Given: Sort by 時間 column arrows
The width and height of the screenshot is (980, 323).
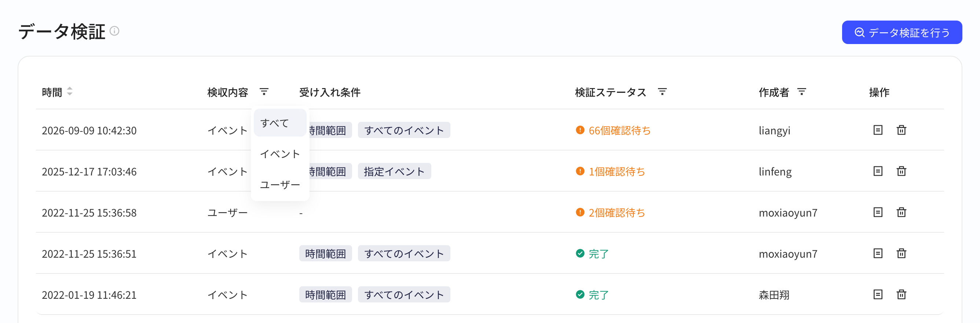Looking at the screenshot, I should click(x=70, y=91).
